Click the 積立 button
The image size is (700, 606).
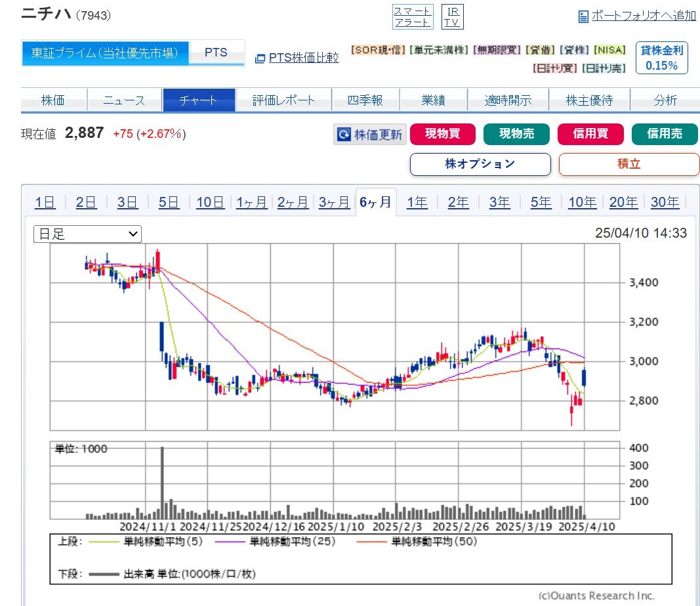click(629, 164)
